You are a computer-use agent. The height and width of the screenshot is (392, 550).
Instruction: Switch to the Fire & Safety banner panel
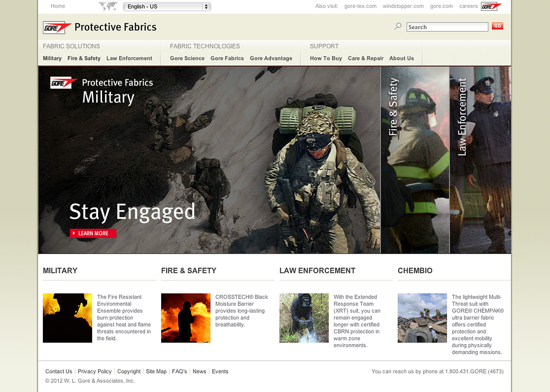pyautogui.click(x=415, y=160)
